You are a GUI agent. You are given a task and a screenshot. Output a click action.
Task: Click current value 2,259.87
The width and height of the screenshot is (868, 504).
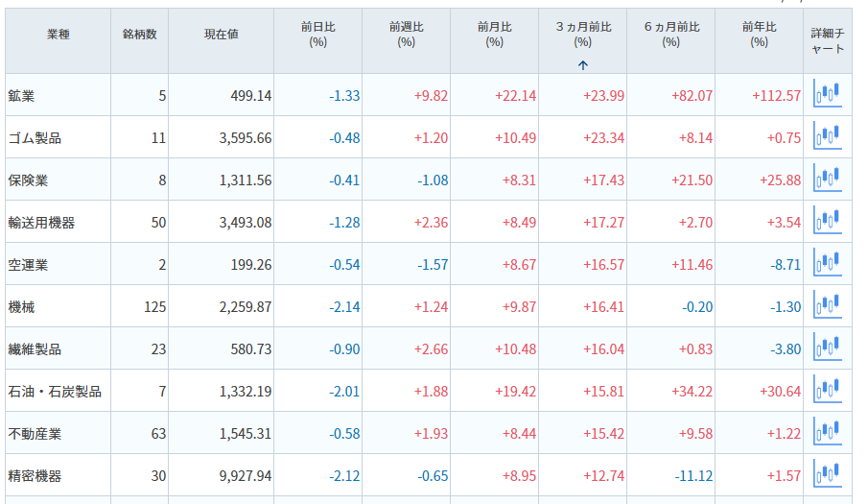click(x=246, y=307)
